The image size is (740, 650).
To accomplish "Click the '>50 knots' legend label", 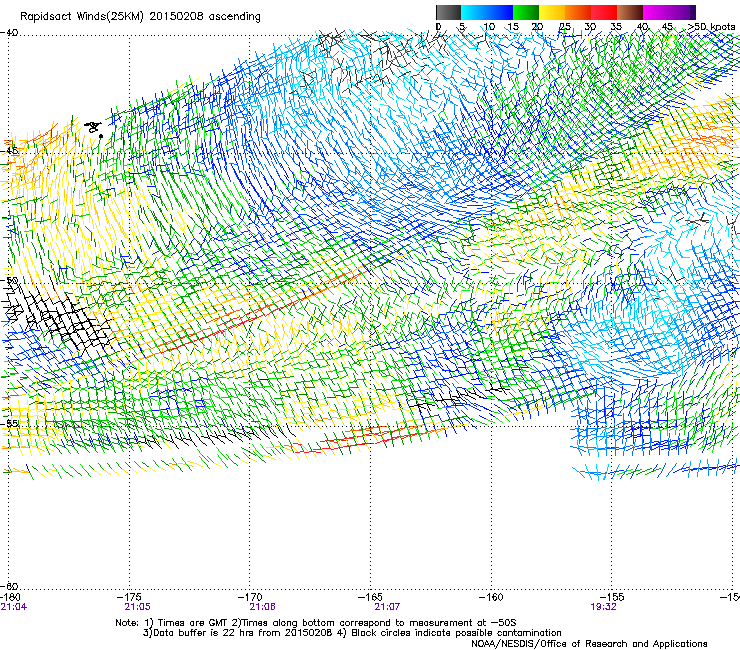I will coord(712,27).
